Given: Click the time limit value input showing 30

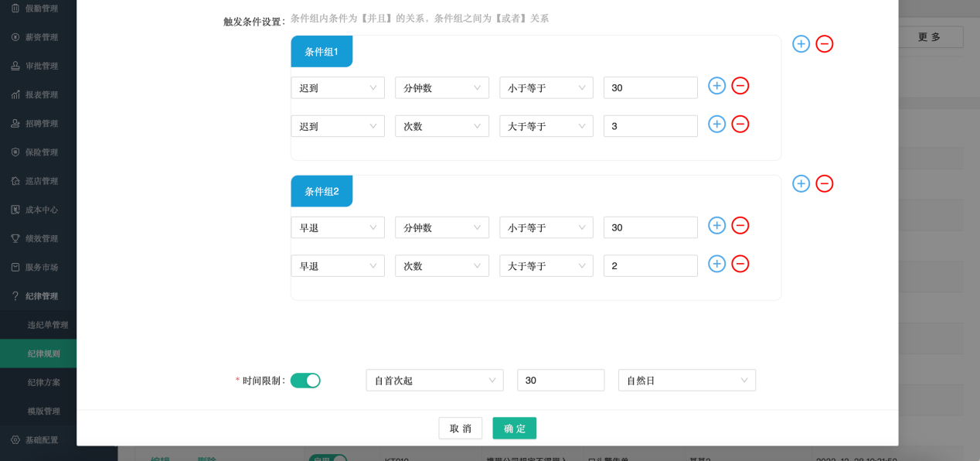Looking at the screenshot, I should (x=560, y=380).
